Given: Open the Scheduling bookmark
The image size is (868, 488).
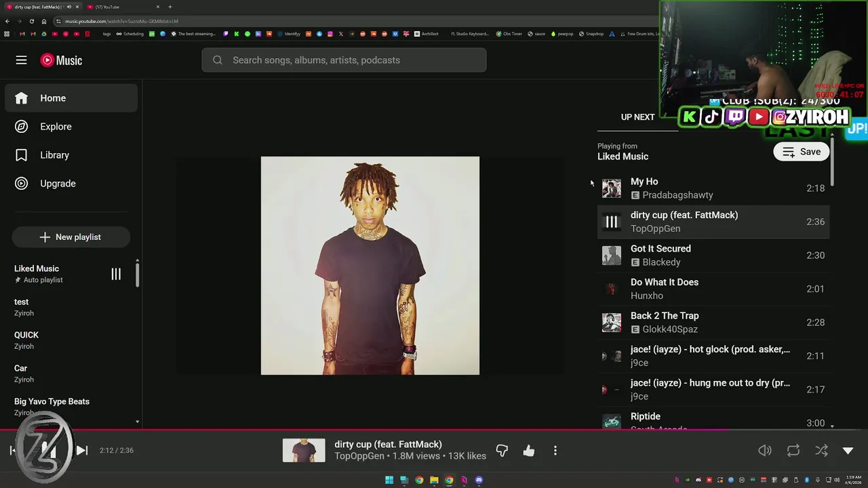Looking at the screenshot, I should [130, 34].
